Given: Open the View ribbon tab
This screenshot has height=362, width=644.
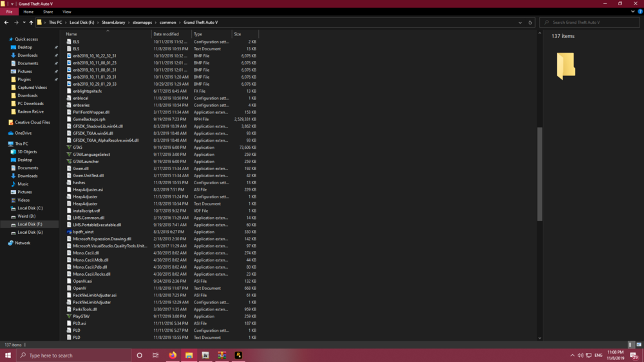Looking at the screenshot, I should 66,12.
